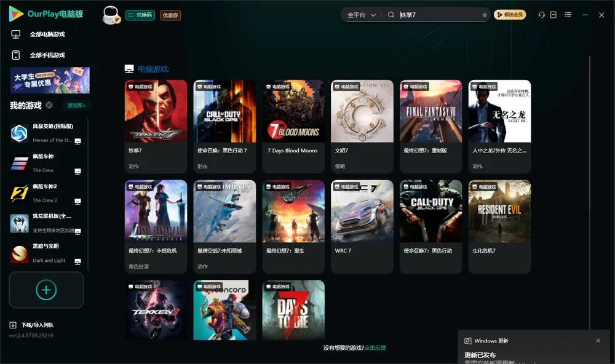This screenshot has width=615, height=364.
Task: Dismiss the Windows 更新 notification
Action: tap(598, 341)
